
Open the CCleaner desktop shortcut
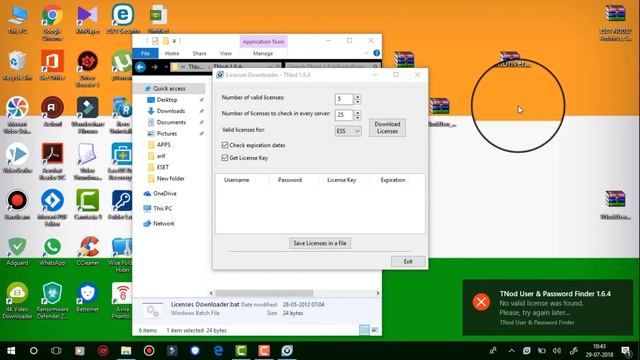(x=87, y=251)
